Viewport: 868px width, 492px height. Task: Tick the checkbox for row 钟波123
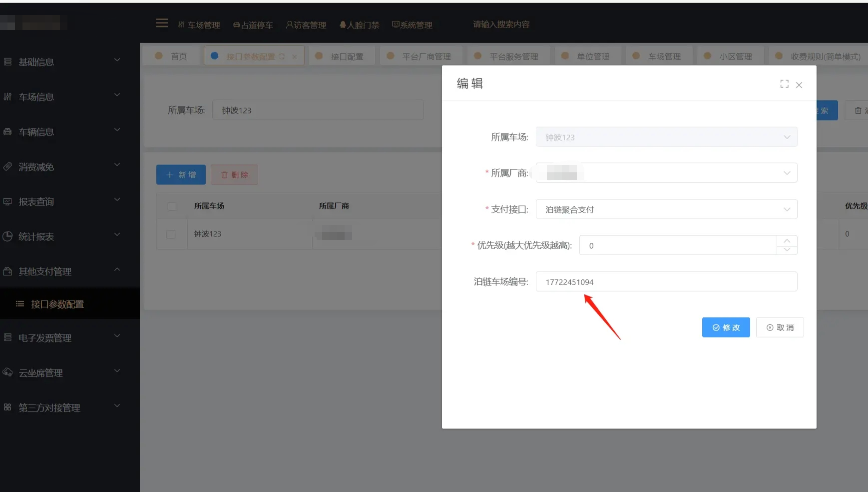pyautogui.click(x=171, y=234)
